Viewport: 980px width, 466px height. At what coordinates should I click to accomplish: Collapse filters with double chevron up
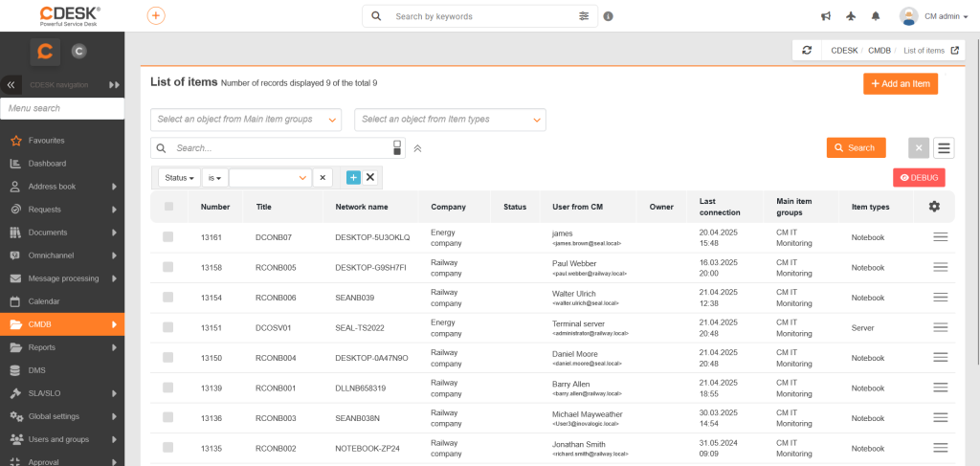pos(417,148)
